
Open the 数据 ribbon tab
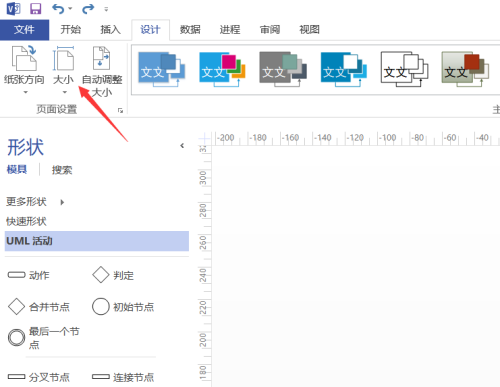[x=190, y=30]
